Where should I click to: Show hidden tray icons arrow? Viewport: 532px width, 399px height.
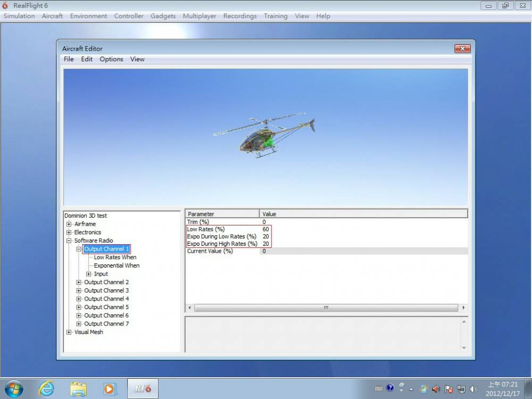pyautogui.click(x=411, y=389)
